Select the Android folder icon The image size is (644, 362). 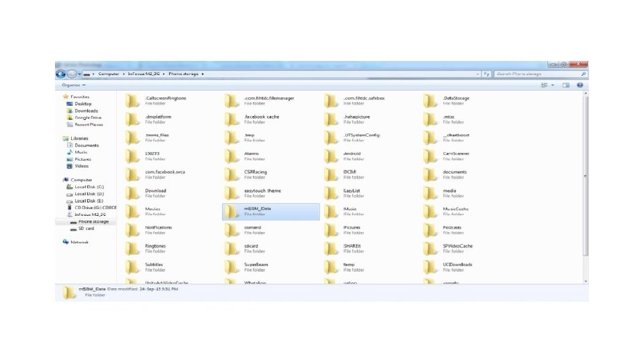[331, 156]
